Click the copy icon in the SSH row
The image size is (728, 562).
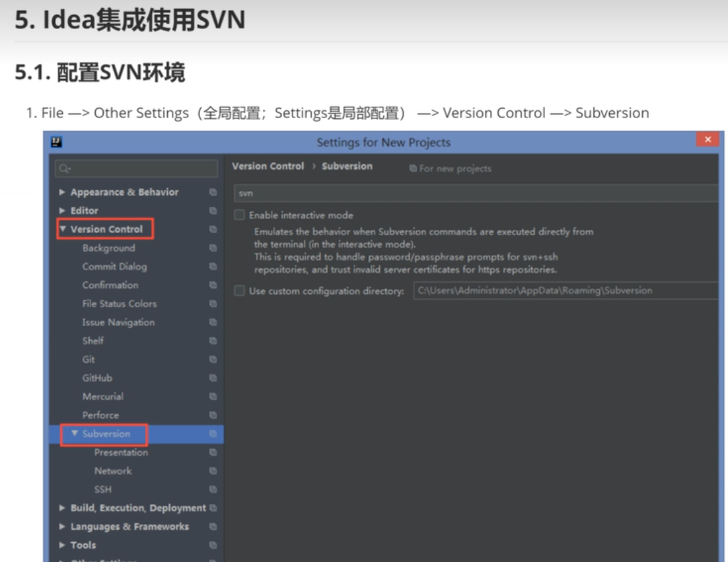point(213,489)
